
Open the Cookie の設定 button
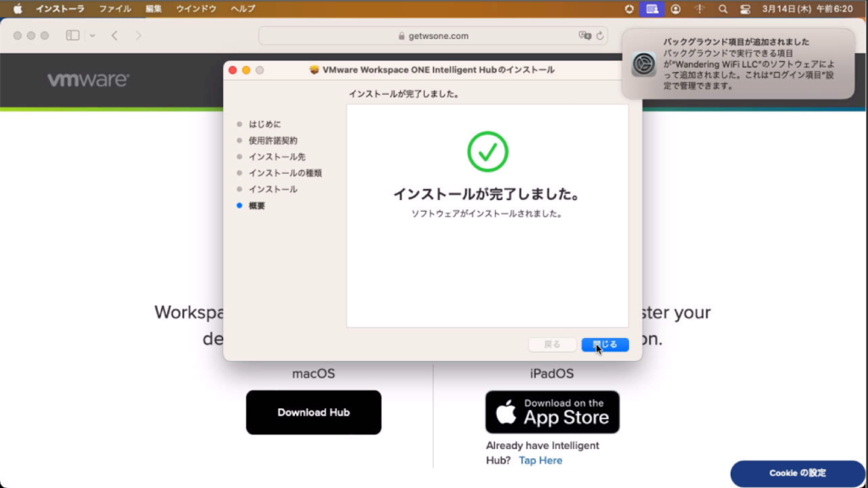point(797,473)
